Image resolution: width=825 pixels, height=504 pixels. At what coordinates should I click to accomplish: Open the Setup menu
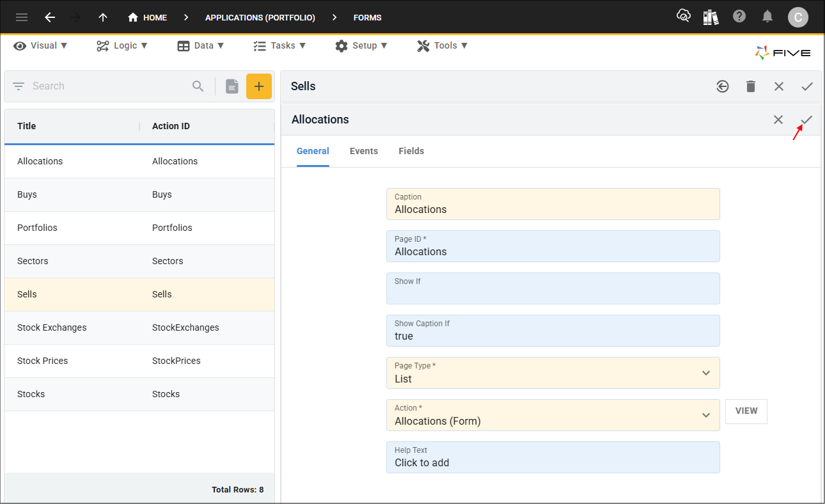[x=361, y=45]
